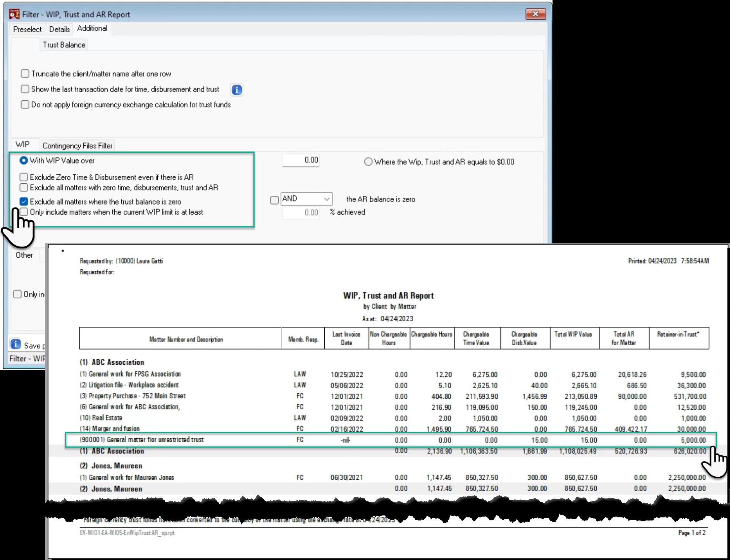Click the info icon beside last transaction date option
Image resolution: width=730 pixels, height=560 pixels.
click(x=237, y=90)
